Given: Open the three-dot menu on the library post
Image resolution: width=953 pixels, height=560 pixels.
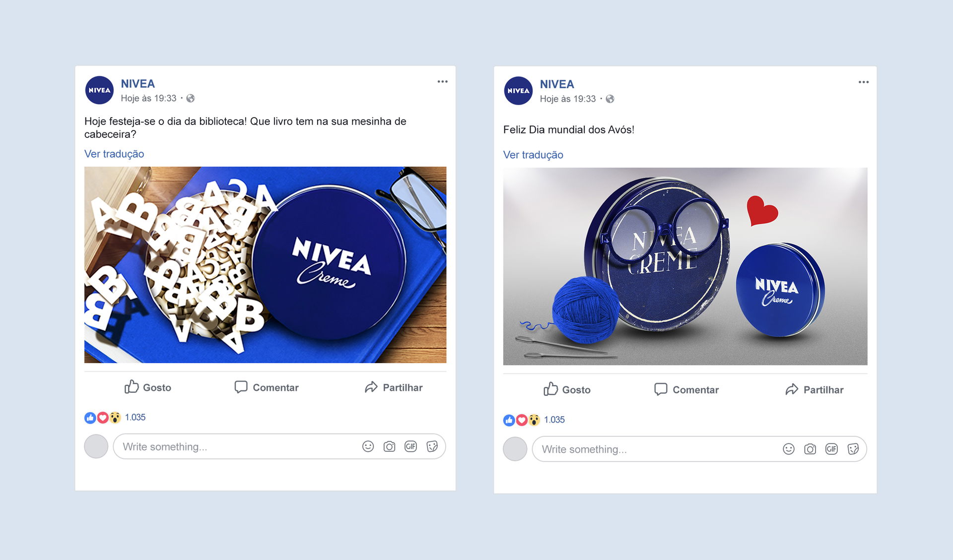Looking at the screenshot, I should 442,82.
